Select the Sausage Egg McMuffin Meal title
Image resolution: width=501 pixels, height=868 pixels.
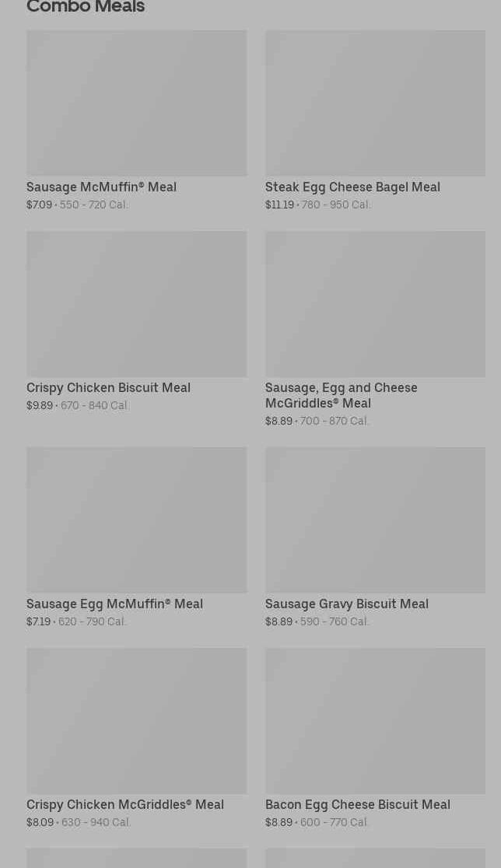114,604
